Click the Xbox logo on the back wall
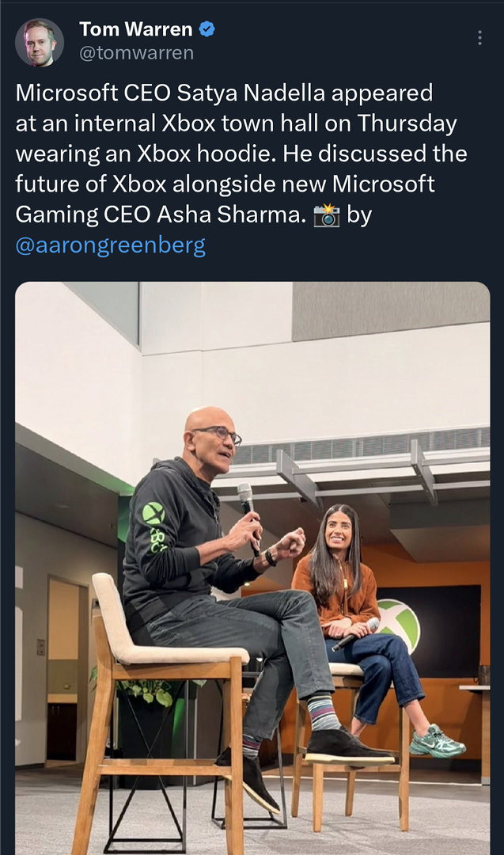 pyautogui.click(x=400, y=623)
